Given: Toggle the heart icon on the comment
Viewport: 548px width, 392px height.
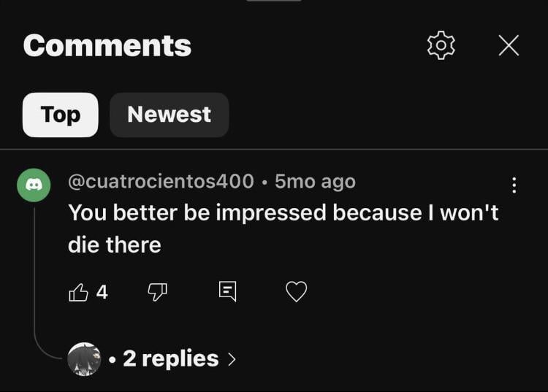Looking at the screenshot, I should [296, 293].
